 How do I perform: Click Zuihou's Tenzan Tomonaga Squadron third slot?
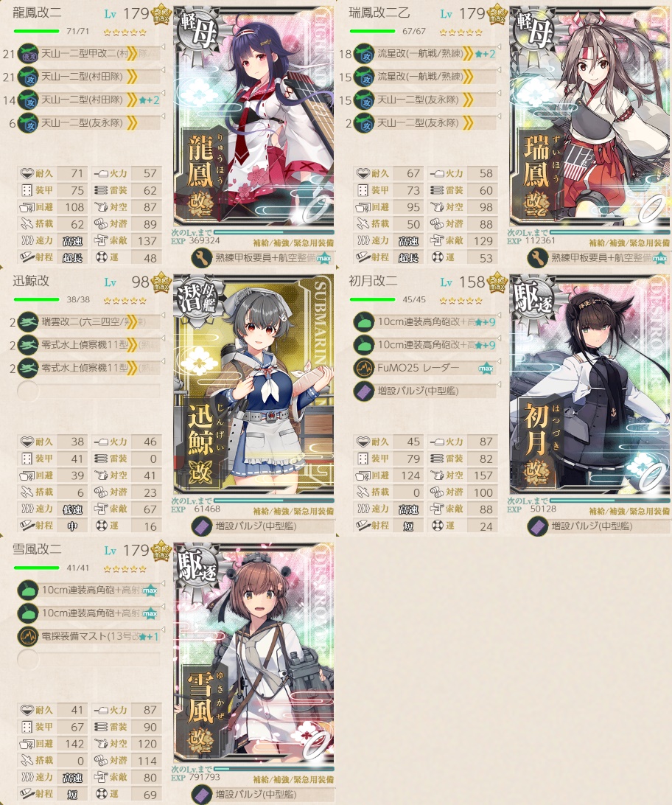pos(424,100)
